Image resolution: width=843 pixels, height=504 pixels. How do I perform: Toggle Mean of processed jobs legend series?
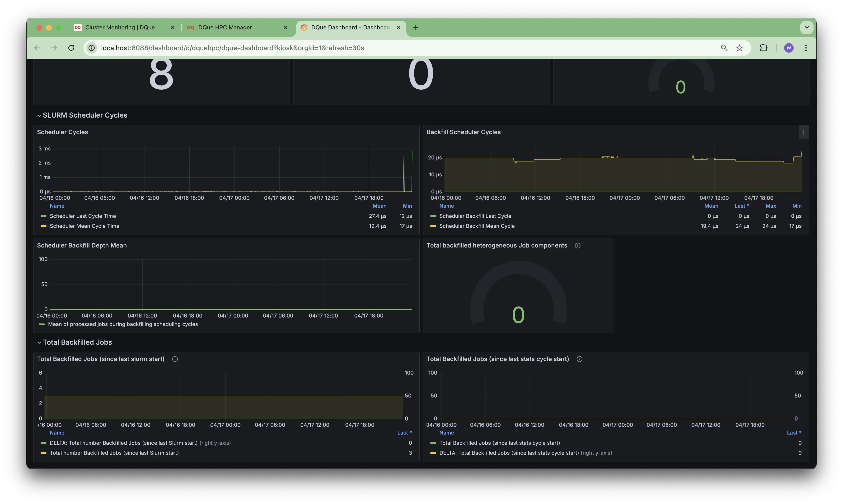pyautogui.click(x=123, y=324)
